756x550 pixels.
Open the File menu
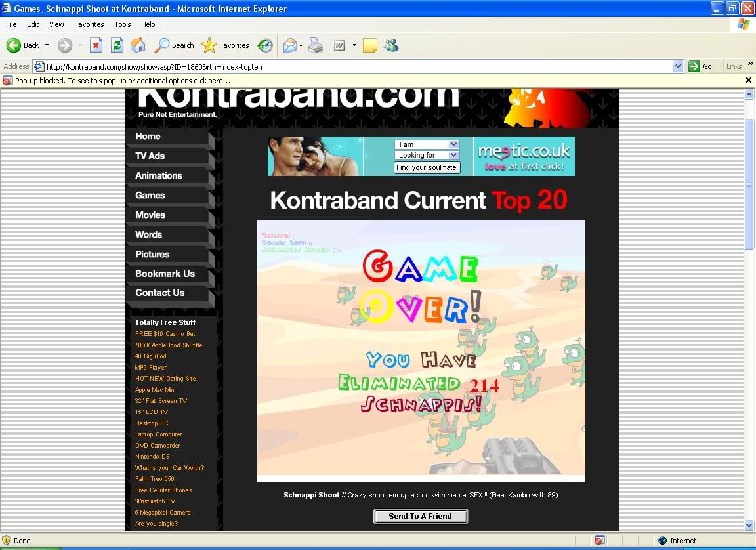pyautogui.click(x=11, y=24)
